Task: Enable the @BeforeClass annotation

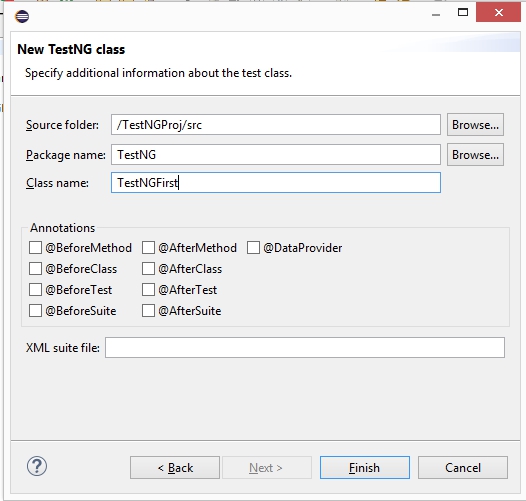Action: pyautogui.click(x=35, y=269)
